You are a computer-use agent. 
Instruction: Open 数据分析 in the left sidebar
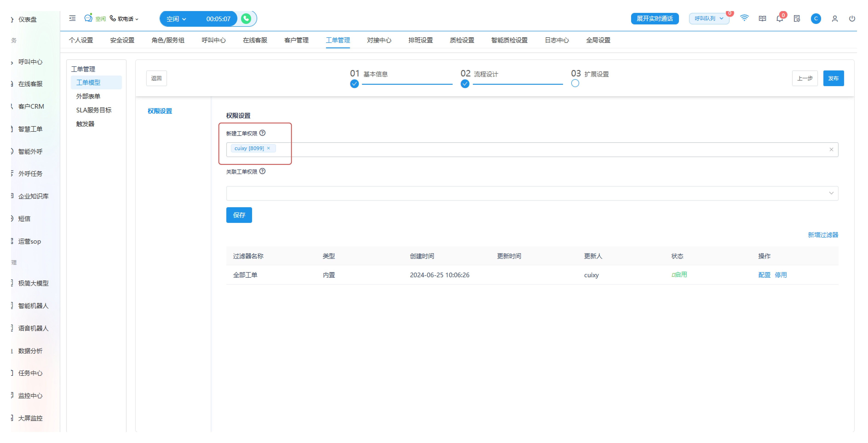pyautogui.click(x=30, y=351)
